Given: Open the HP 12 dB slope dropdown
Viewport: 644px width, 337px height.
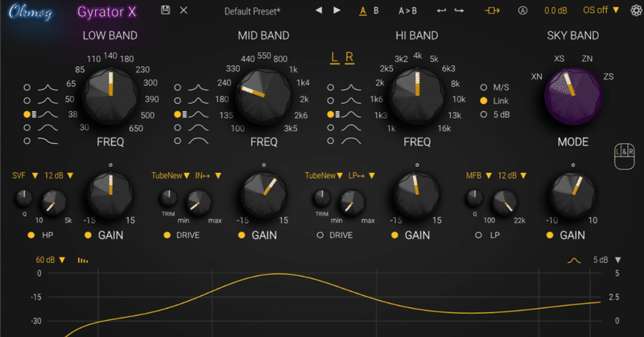Looking at the screenshot, I should pos(59,175).
